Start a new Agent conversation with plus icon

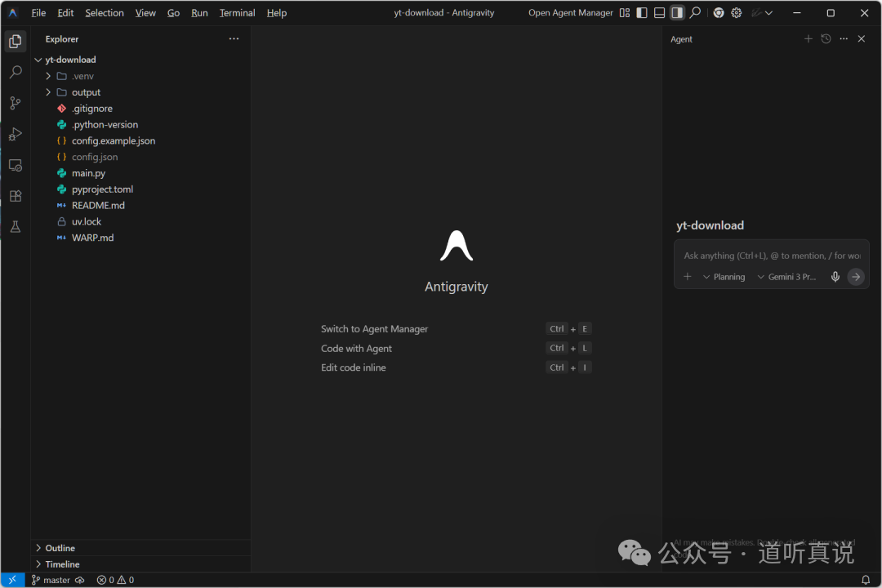coord(808,39)
